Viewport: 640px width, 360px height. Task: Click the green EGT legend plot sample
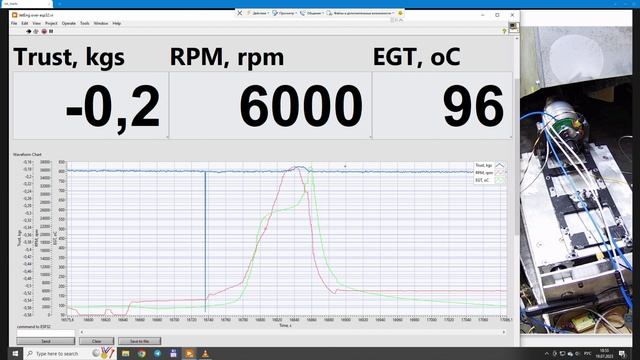point(499,180)
